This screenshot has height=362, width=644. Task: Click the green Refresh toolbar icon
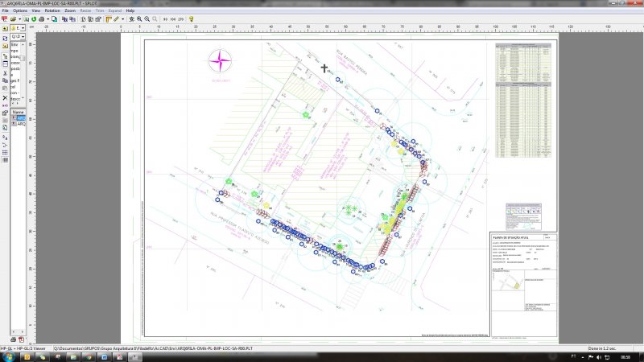[x=33, y=18]
